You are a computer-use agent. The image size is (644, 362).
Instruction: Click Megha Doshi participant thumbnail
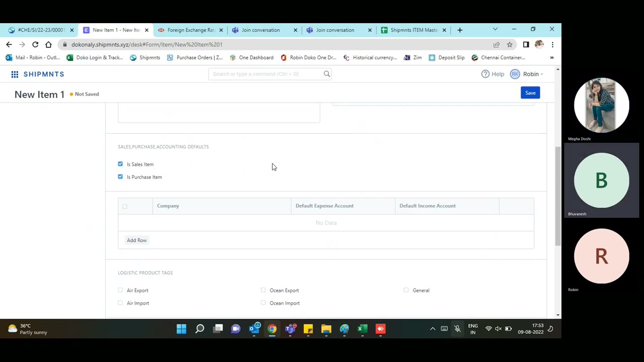pyautogui.click(x=602, y=106)
